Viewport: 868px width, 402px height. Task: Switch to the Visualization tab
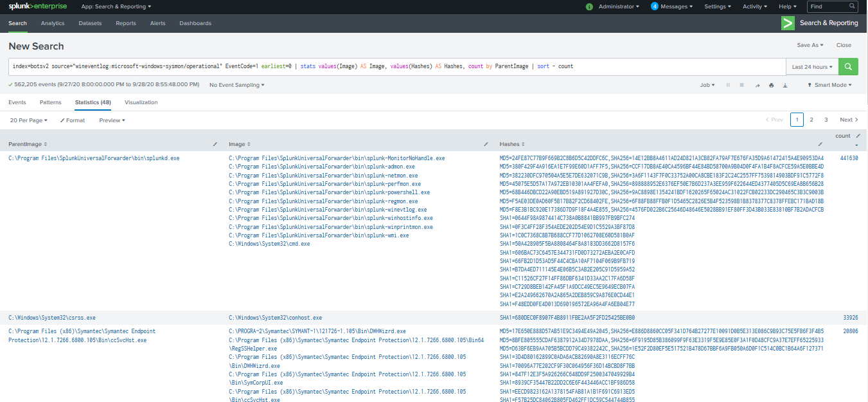pyautogui.click(x=141, y=102)
